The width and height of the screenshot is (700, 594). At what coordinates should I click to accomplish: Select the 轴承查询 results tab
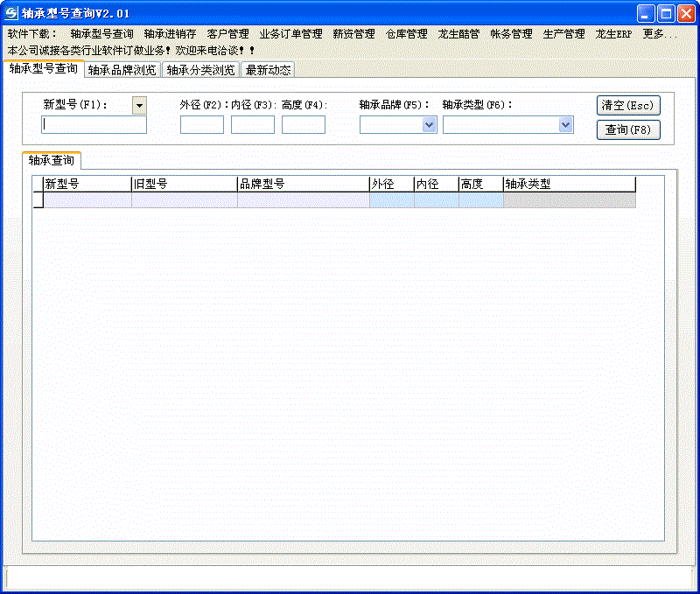(52, 160)
